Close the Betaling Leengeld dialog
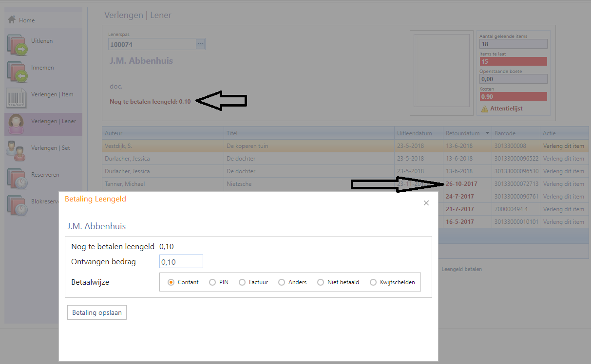This screenshot has width=591, height=364. point(426,203)
